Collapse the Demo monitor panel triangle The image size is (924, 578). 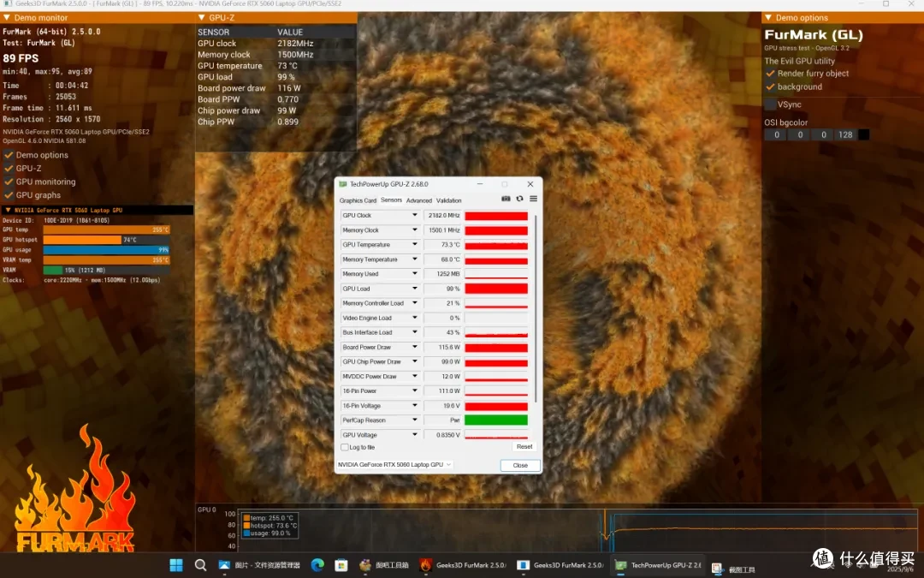click(7, 18)
